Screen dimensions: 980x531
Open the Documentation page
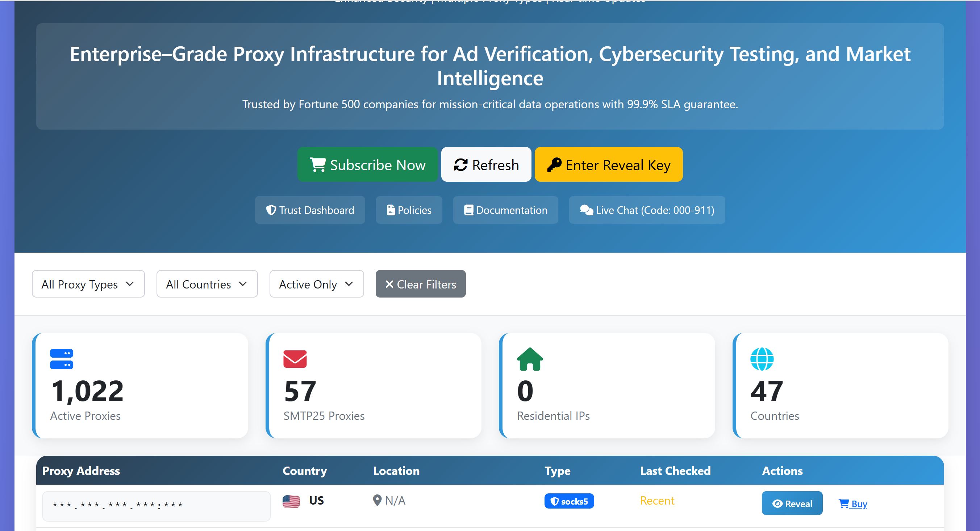point(505,210)
